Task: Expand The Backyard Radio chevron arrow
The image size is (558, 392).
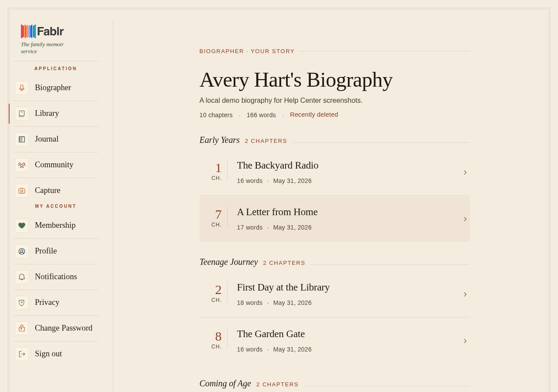Action: 465,172
